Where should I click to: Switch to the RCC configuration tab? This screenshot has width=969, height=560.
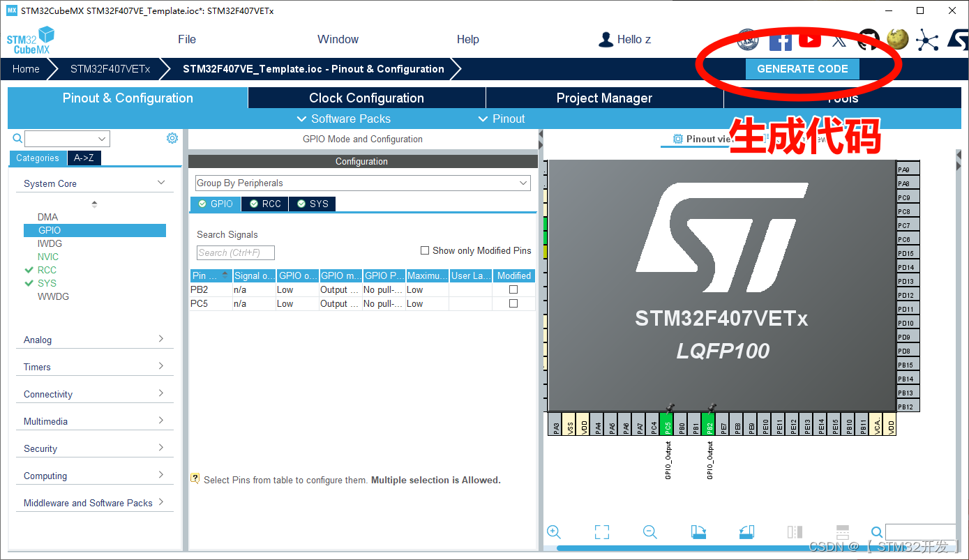265,204
